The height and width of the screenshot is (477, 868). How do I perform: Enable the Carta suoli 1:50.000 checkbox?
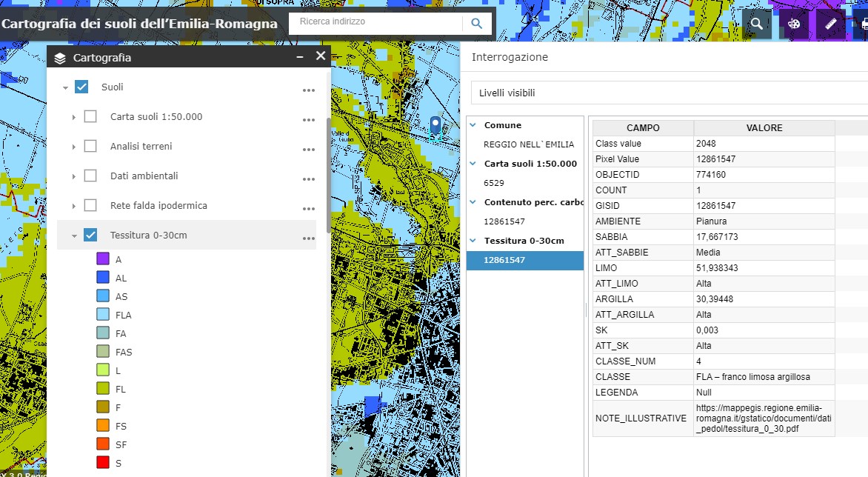90,116
